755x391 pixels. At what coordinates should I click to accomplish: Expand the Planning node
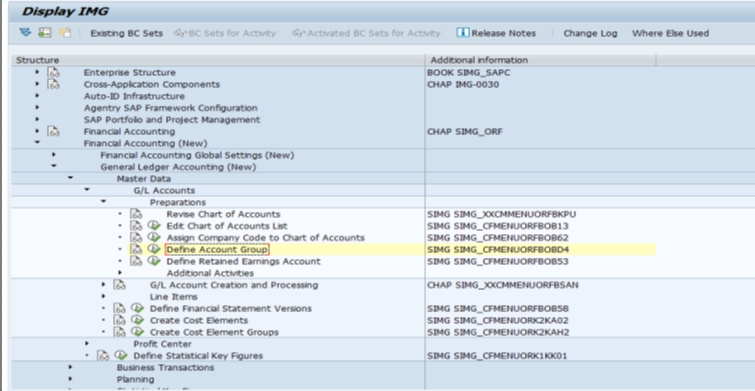coord(70,379)
